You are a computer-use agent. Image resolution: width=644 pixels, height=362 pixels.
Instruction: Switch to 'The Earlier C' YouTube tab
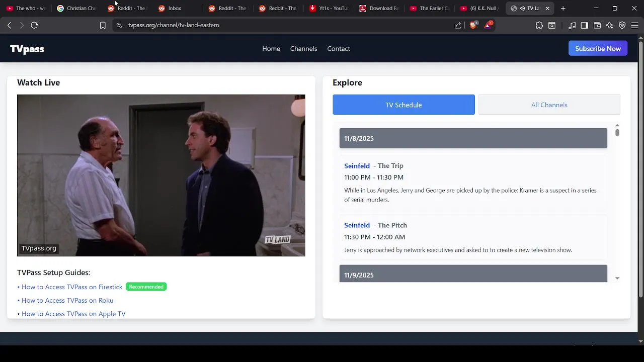click(430, 8)
